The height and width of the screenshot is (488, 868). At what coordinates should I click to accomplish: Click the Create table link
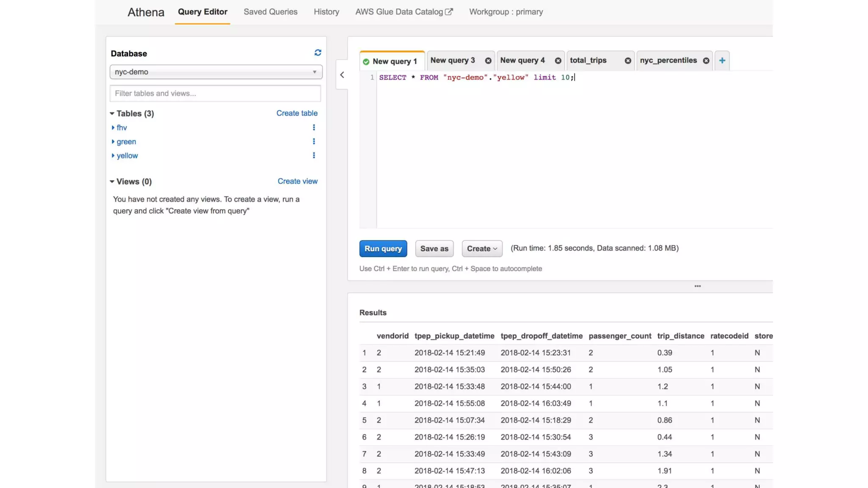tap(297, 113)
